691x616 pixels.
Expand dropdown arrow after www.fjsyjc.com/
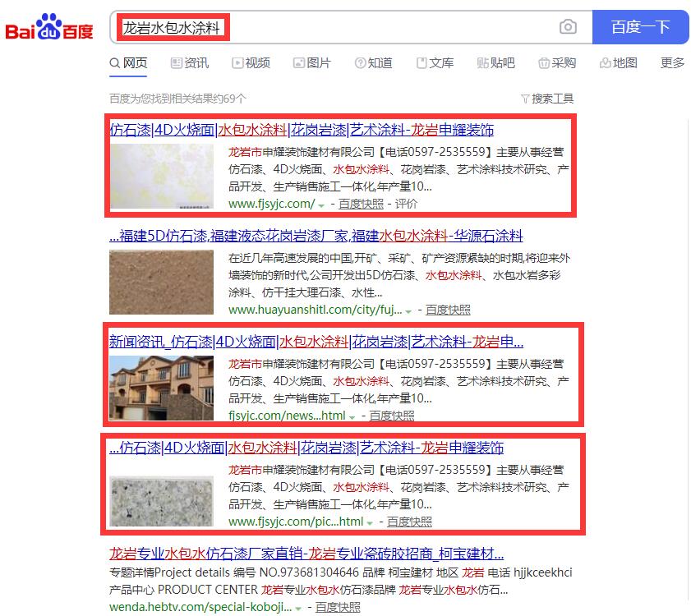pyautogui.click(x=321, y=205)
